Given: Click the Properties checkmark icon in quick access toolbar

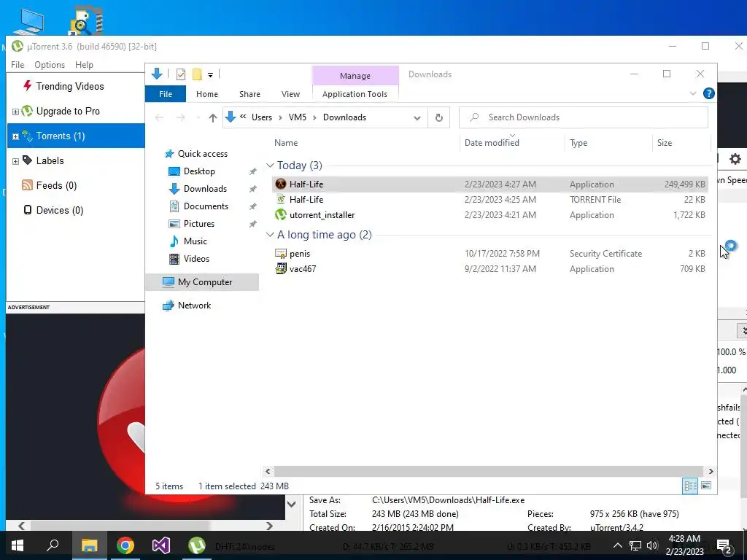Looking at the screenshot, I should tap(181, 74).
